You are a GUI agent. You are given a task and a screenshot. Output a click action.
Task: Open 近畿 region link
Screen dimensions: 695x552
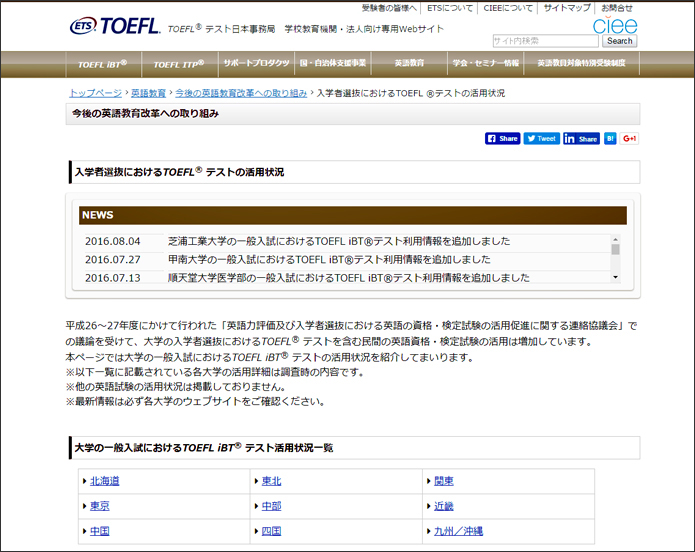click(x=444, y=506)
